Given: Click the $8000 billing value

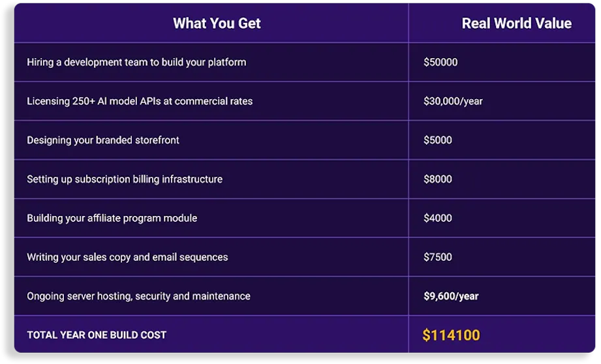Looking at the screenshot, I should pyautogui.click(x=437, y=179).
